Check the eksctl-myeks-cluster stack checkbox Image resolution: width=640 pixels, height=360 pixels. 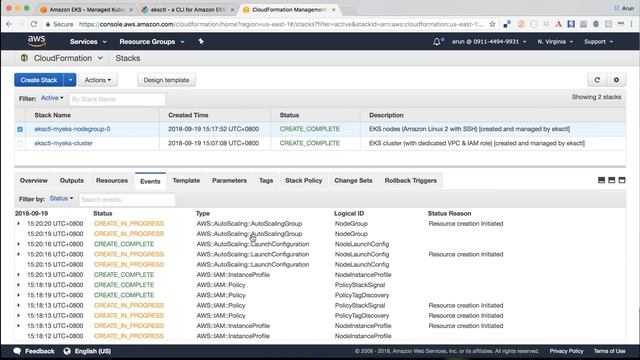click(20, 144)
